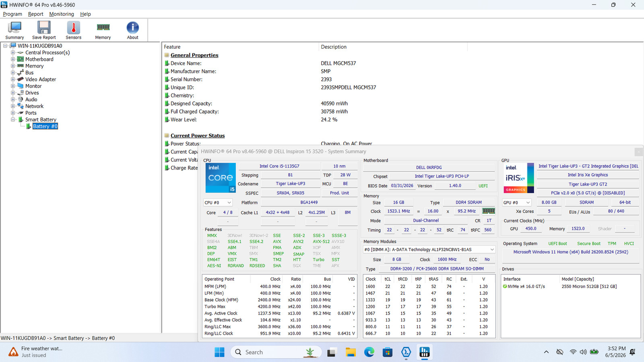Open the Memory toolbar icon
This screenshot has height=362, width=644.
point(103,30)
